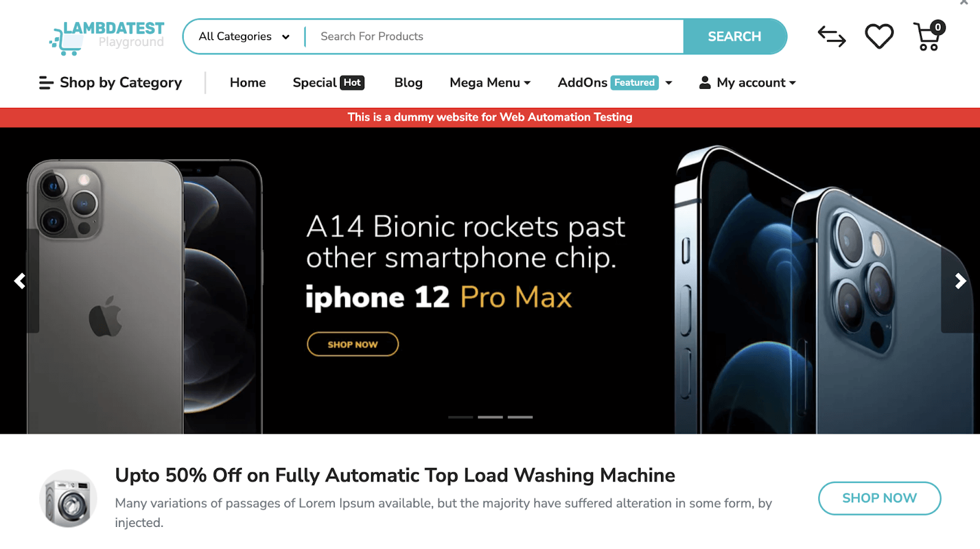The height and width of the screenshot is (549, 980).
Task: Focus the Search For Products field
Action: (494, 37)
